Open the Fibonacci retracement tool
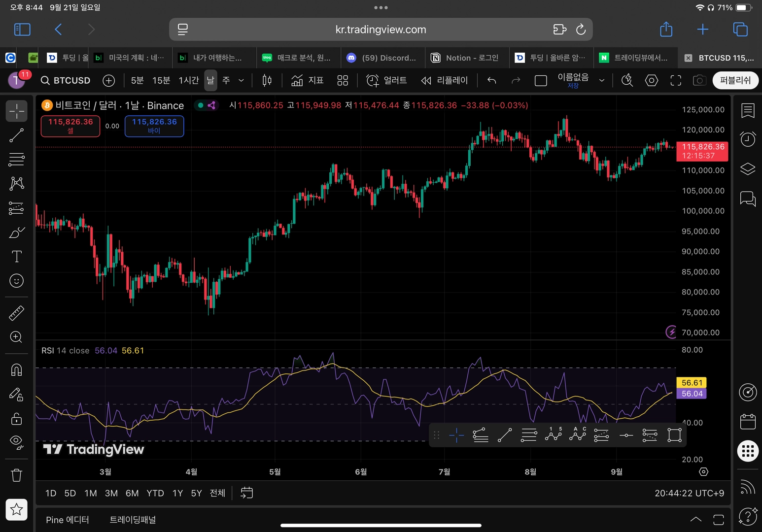The image size is (762, 532). pyautogui.click(x=16, y=159)
